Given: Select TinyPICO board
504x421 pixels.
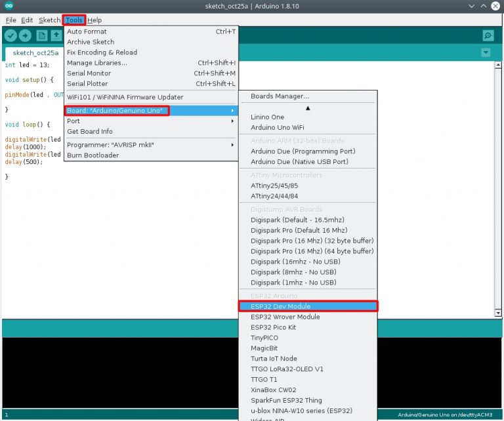Looking at the screenshot, I should point(308,338).
